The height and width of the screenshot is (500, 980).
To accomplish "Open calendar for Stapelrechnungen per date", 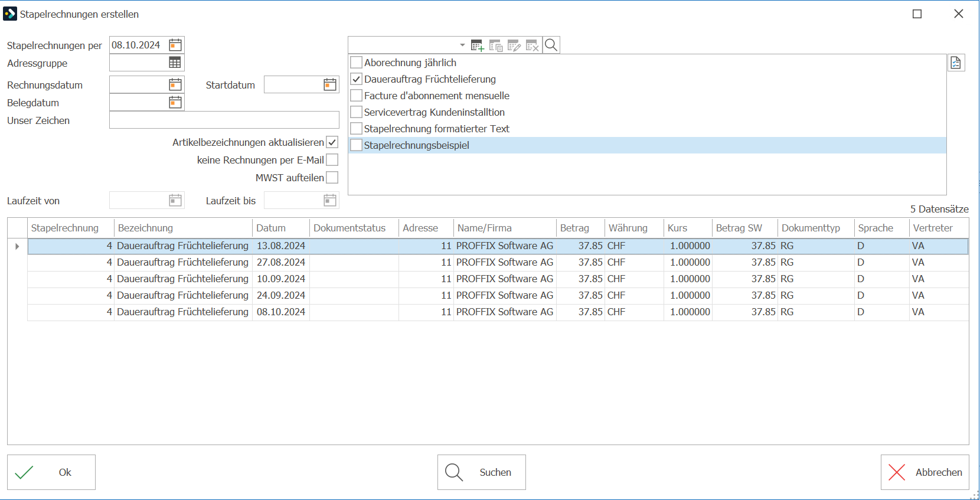I will [x=175, y=45].
